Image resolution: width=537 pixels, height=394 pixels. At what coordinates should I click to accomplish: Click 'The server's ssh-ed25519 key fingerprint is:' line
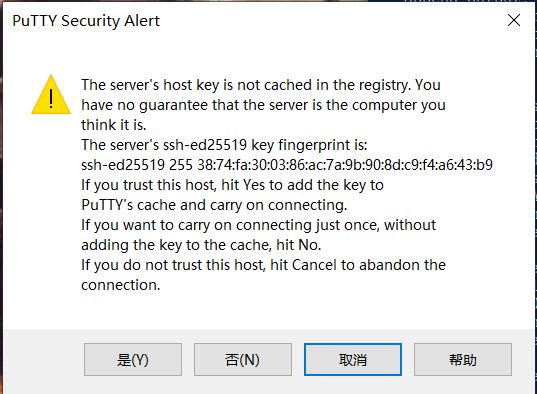pyautogui.click(x=224, y=145)
